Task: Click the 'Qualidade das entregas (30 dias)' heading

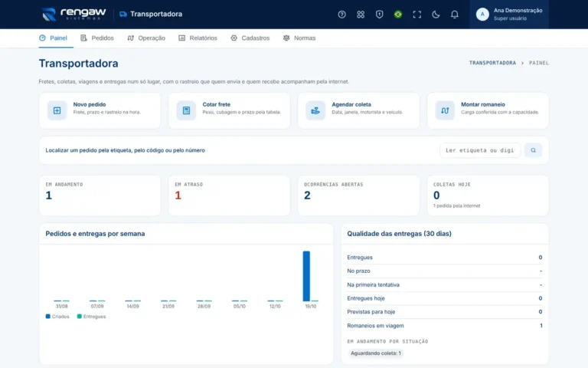Action: tap(399, 234)
